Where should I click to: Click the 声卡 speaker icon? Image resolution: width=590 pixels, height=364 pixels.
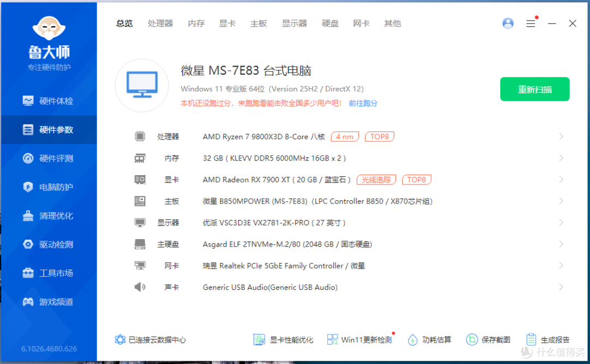pyautogui.click(x=140, y=287)
